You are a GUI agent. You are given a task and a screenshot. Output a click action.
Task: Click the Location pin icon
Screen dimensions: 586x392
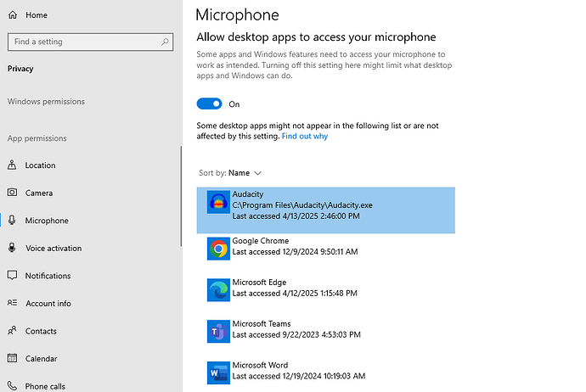tap(12, 165)
